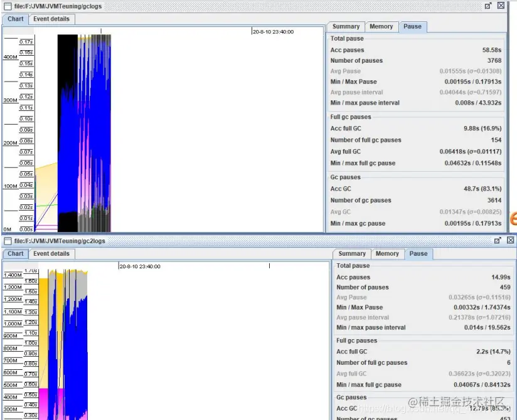Switch to Memory tab in gc2logs window
Viewport: 517px width, 420px height.
(387, 254)
